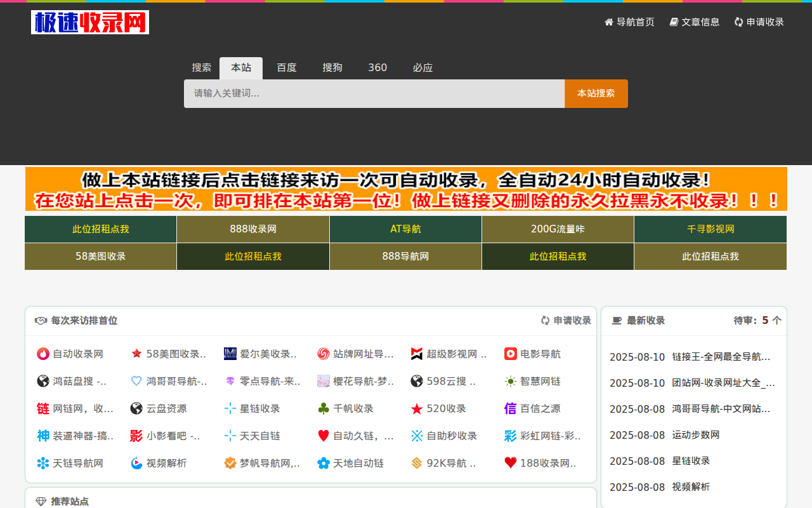Image resolution: width=812 pixels, height=508 pixels.
Task: Focus the keyword search input field
Action: click(x=374, y=94)
